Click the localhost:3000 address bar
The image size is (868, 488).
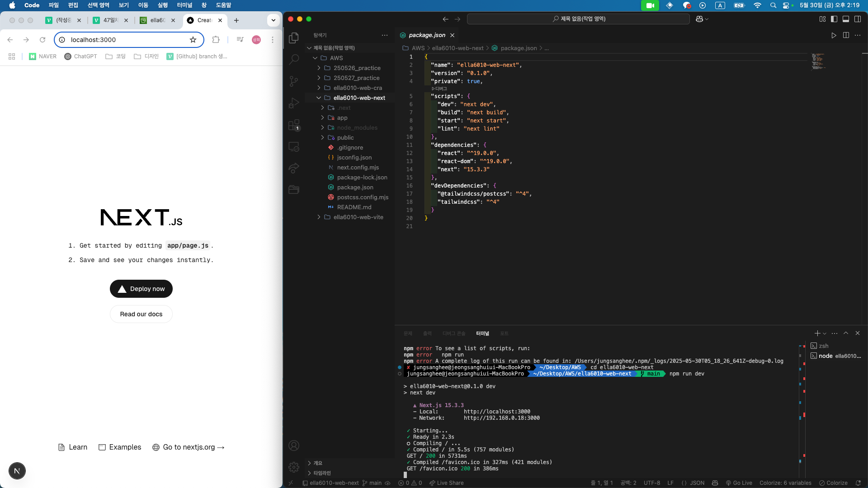128,40
